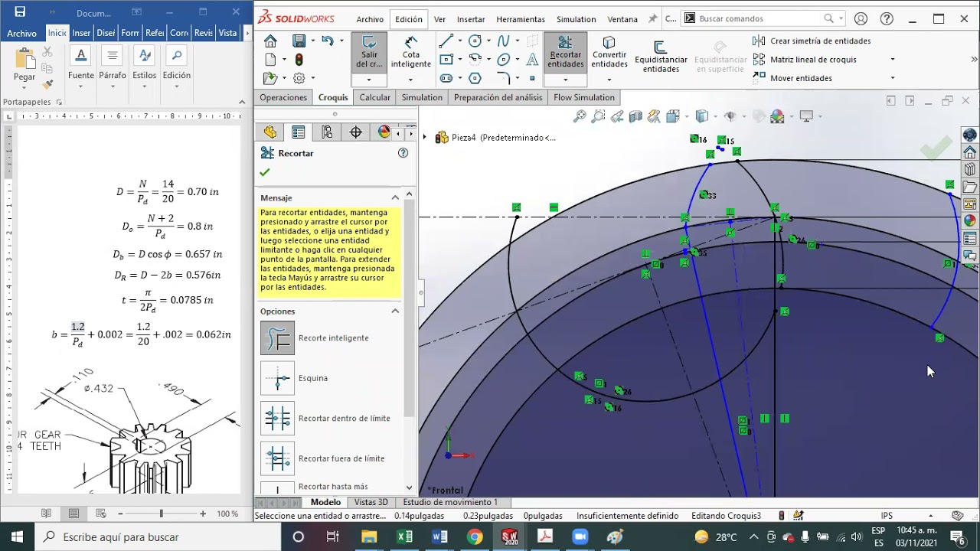This screenshot has width=980, height=551.
Task: Click the Pegar button in Word
Action: (24, 64)
